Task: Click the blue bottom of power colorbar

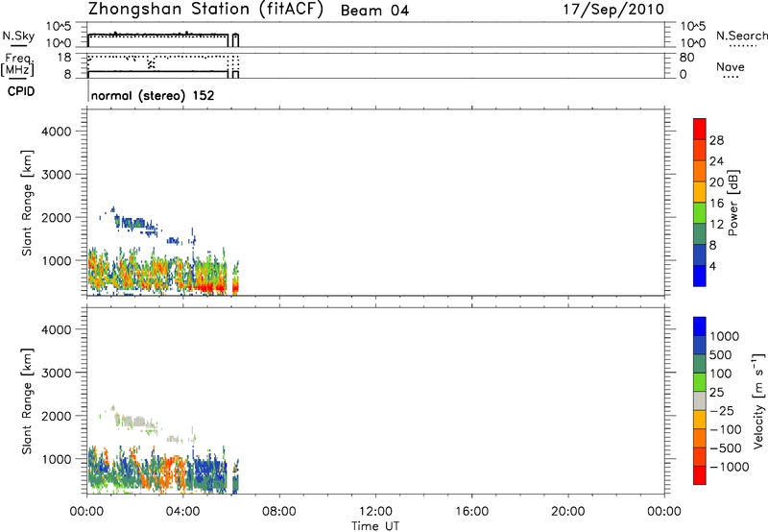Action: pos(700,276)
